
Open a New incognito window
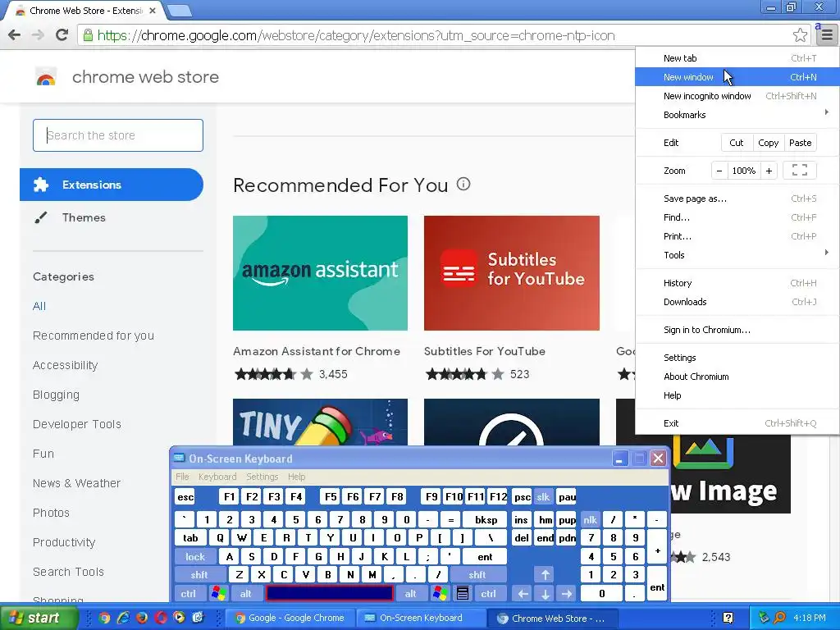[x=737, y=96]
